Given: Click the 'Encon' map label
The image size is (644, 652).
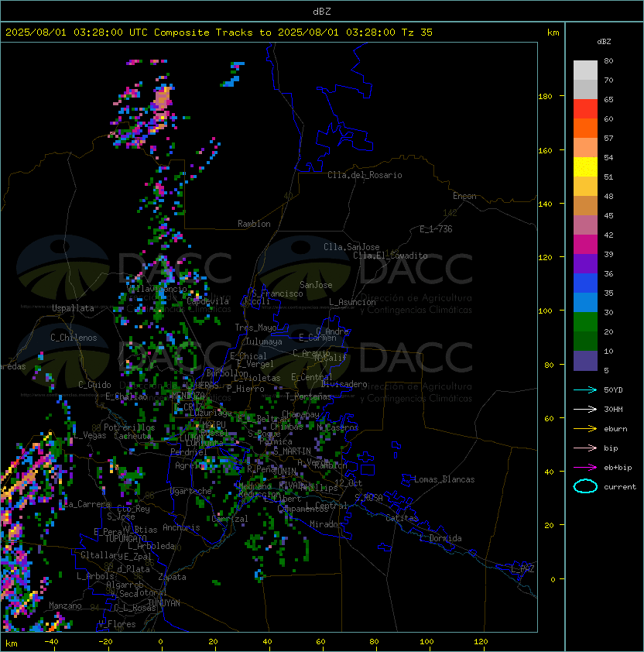Looking at the screenshot, I should point(464,196).
